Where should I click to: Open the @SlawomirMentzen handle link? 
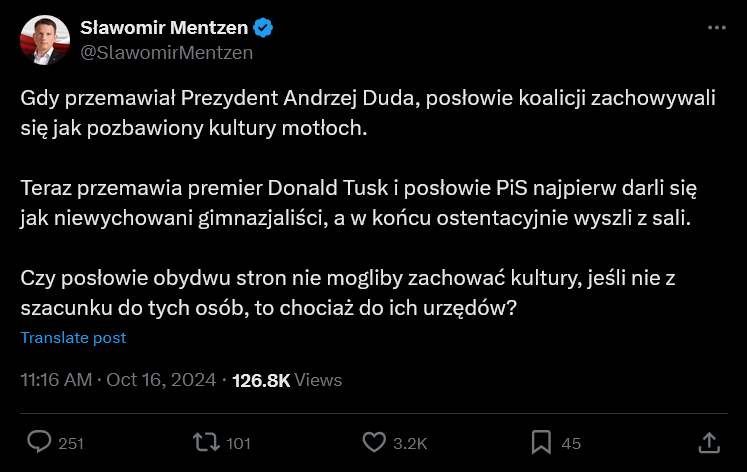coord(166,52)
